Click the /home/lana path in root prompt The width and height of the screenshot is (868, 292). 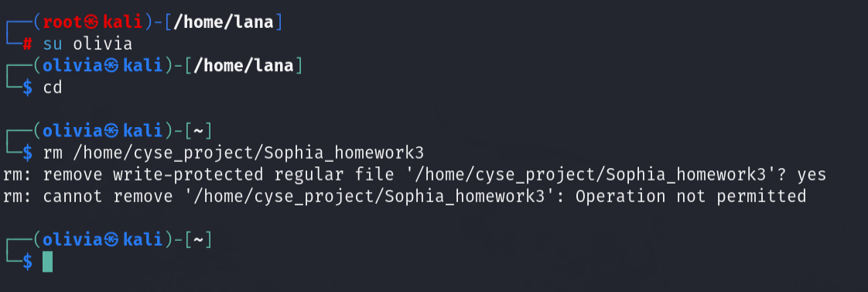223,22
